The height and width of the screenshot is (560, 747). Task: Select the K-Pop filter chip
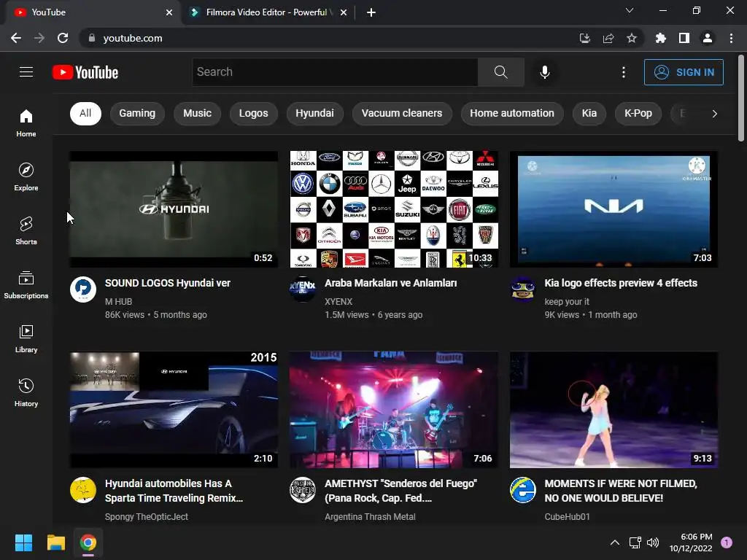[638, 113]
